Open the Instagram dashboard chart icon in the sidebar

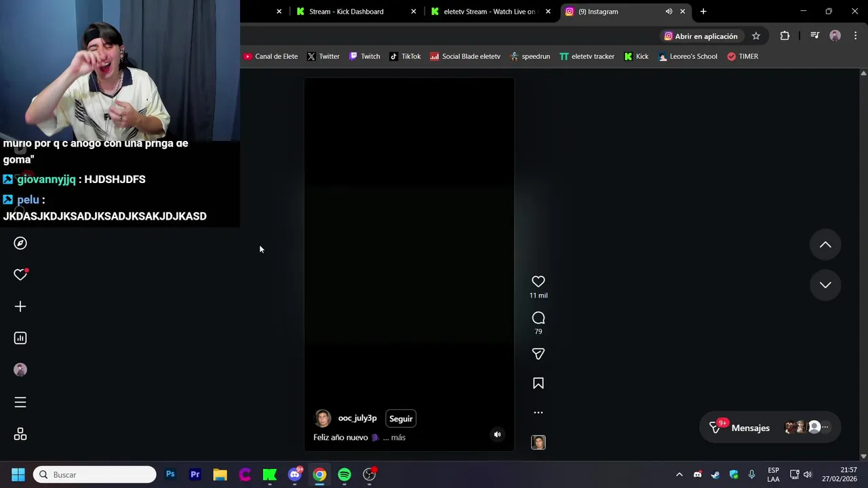coord(20,338)
